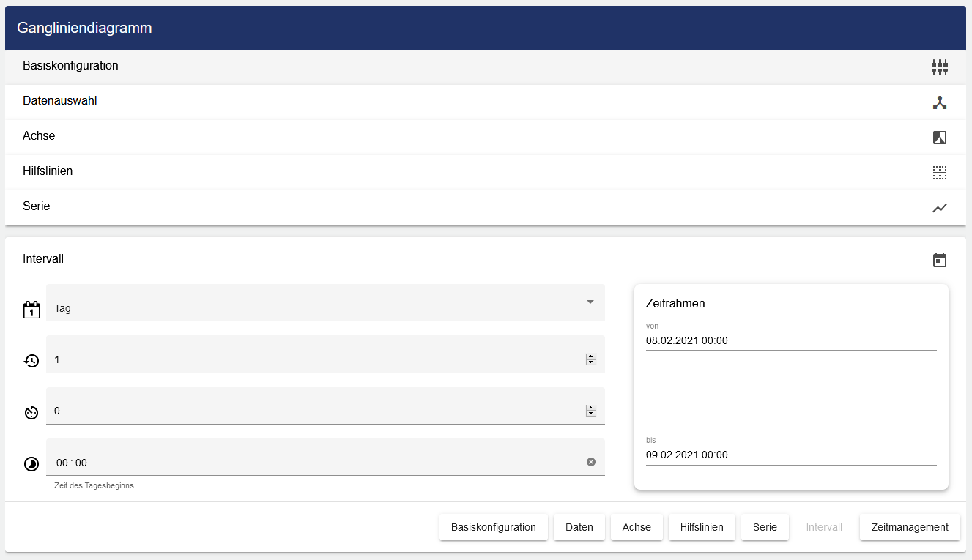The image size is (972, 560).
Task: Go to Achse via bottom button
Action: pyautogui.click(x=637, y=527)
